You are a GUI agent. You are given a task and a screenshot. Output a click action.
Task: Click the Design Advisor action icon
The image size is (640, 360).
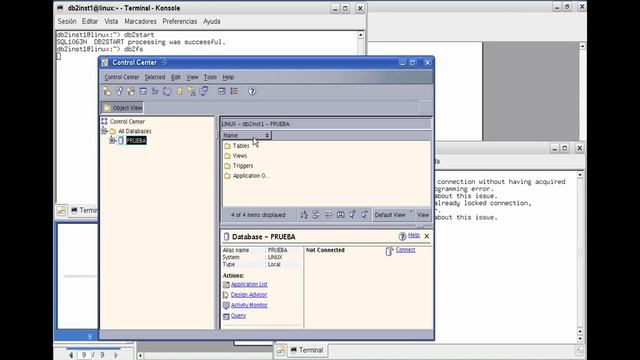click(226, 295)
